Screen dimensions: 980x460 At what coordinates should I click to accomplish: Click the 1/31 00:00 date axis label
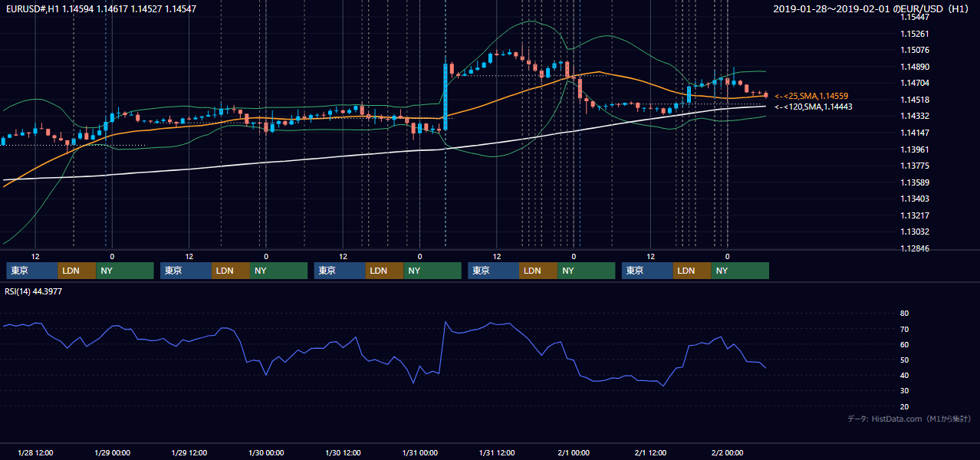(419, 452)
